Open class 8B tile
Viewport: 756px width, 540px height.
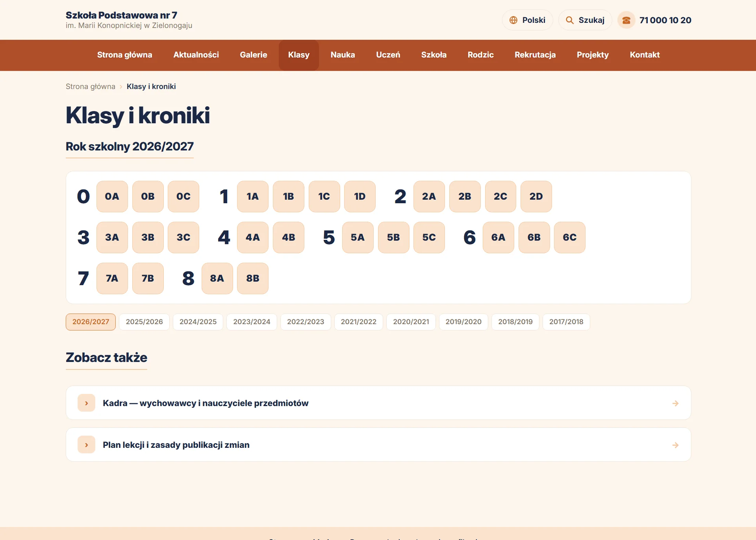253,278
